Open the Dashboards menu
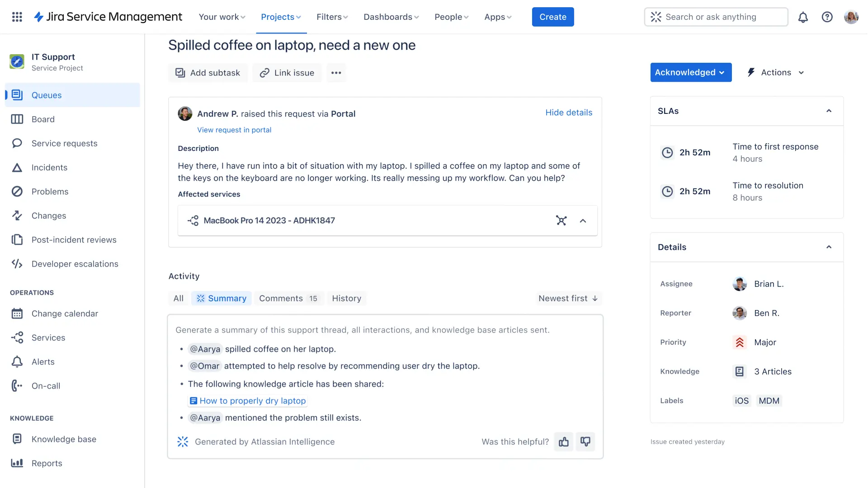 pos(391,17)
